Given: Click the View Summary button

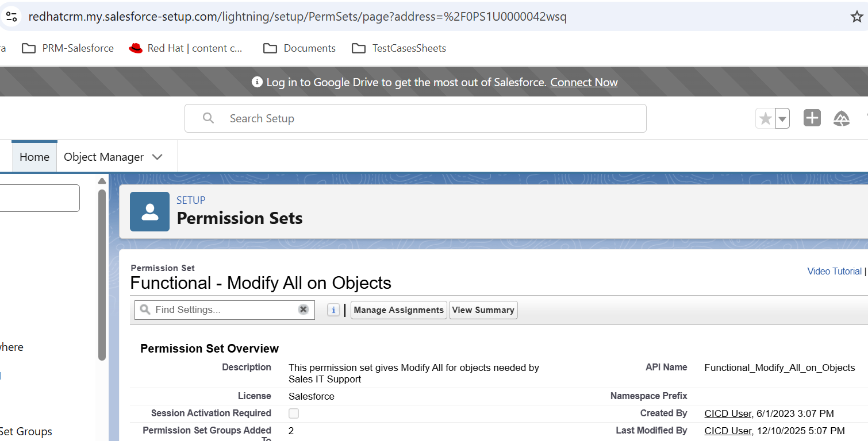Looking at the screenshot, I should [x=483, y=310].
